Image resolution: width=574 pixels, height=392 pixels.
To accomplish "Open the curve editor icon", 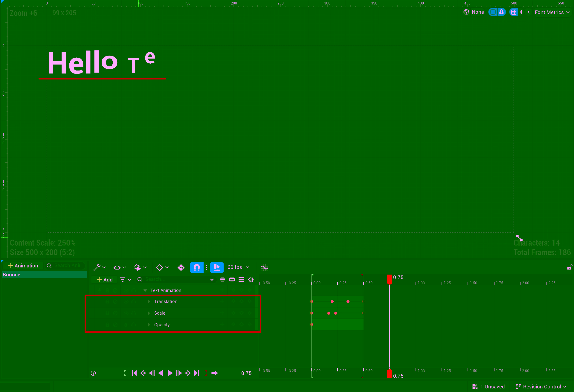I will pos(265,267).
